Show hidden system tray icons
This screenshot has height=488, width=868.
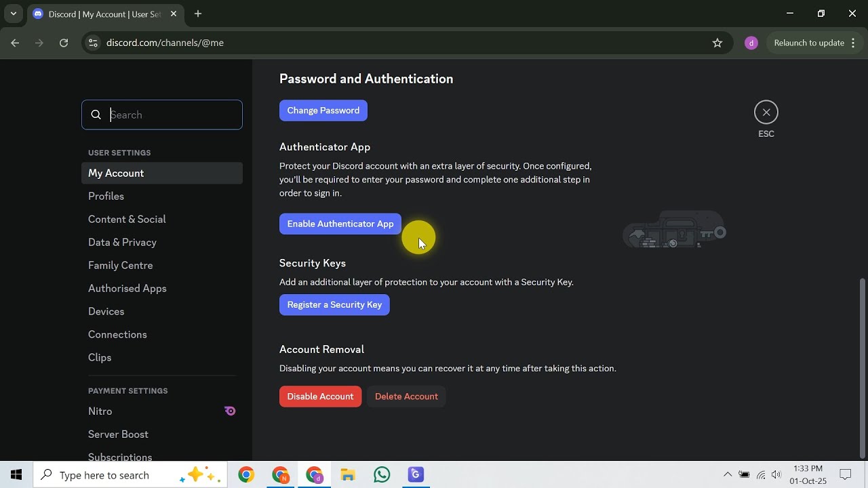(728, 474)
